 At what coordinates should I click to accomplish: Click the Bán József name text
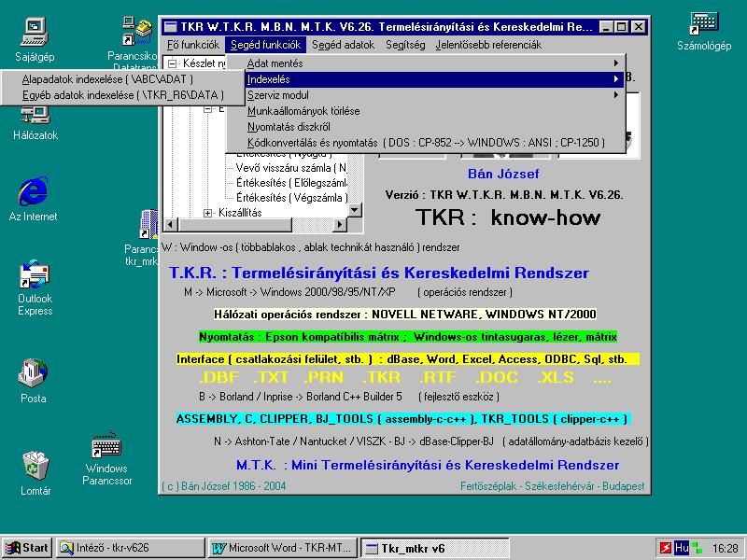pyautogui.click(x=503, y=174)
